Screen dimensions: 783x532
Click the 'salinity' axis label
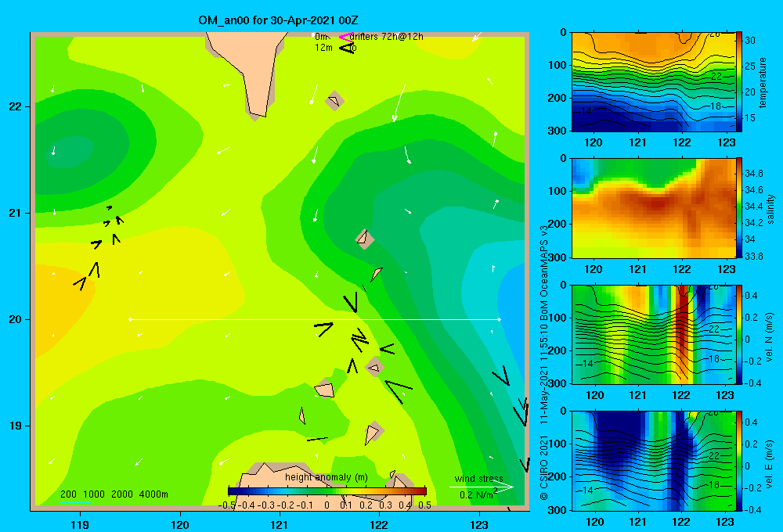point(770,209)
